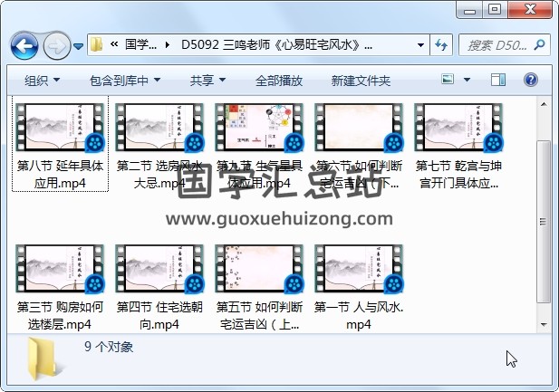Select the 第八节 延年具体应用.mp4 thumbnail
559x392 pixels.
tap(61, 128)
